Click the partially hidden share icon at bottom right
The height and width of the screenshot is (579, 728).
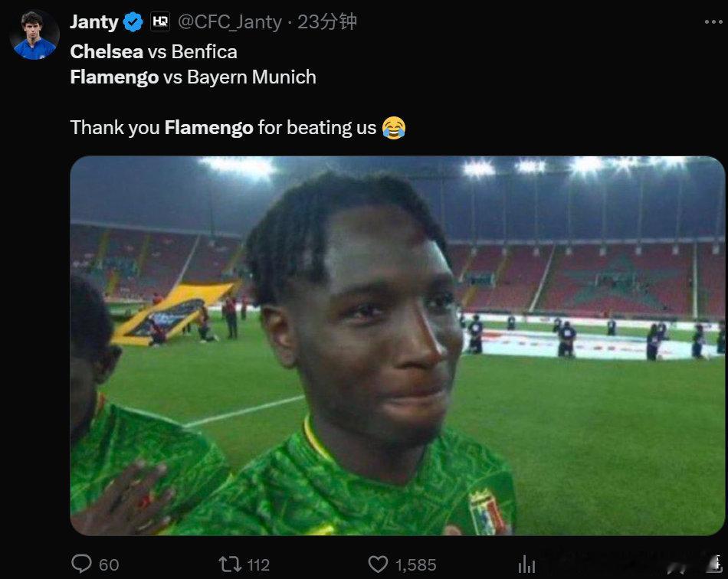click(x=717, y=563)
